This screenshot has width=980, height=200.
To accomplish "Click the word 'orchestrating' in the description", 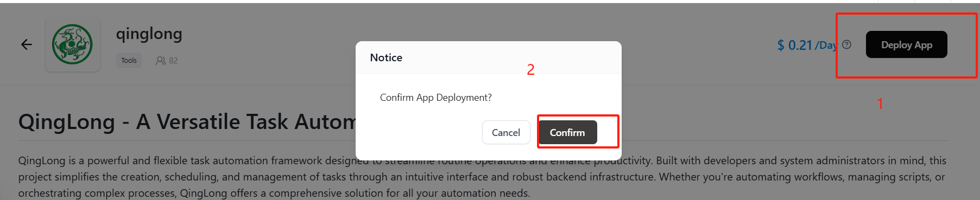I will (x=49, y=193).
